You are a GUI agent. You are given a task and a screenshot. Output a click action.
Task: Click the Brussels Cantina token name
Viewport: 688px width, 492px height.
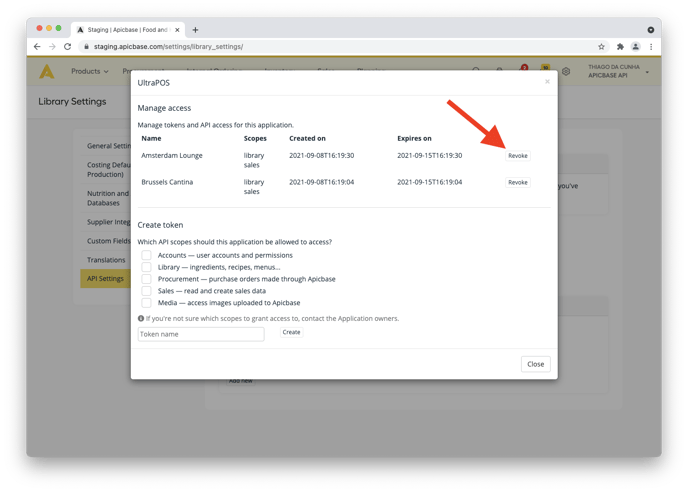[x=167, y=182]
